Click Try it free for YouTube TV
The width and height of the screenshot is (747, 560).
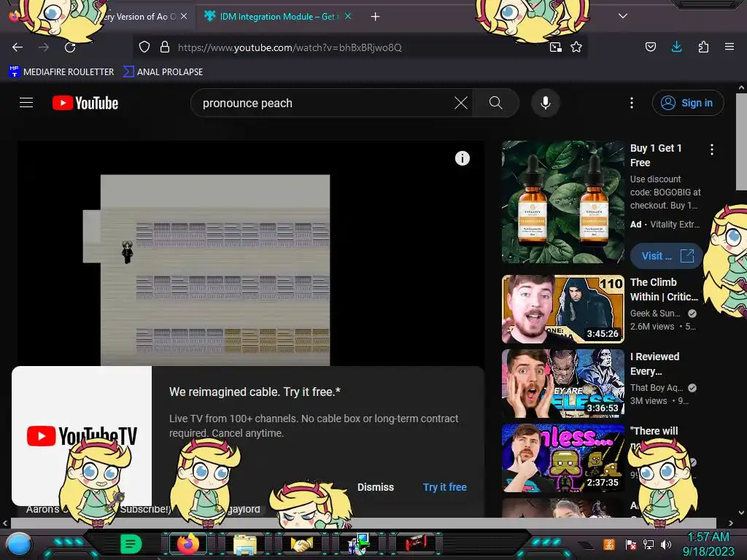click(445, 487)
